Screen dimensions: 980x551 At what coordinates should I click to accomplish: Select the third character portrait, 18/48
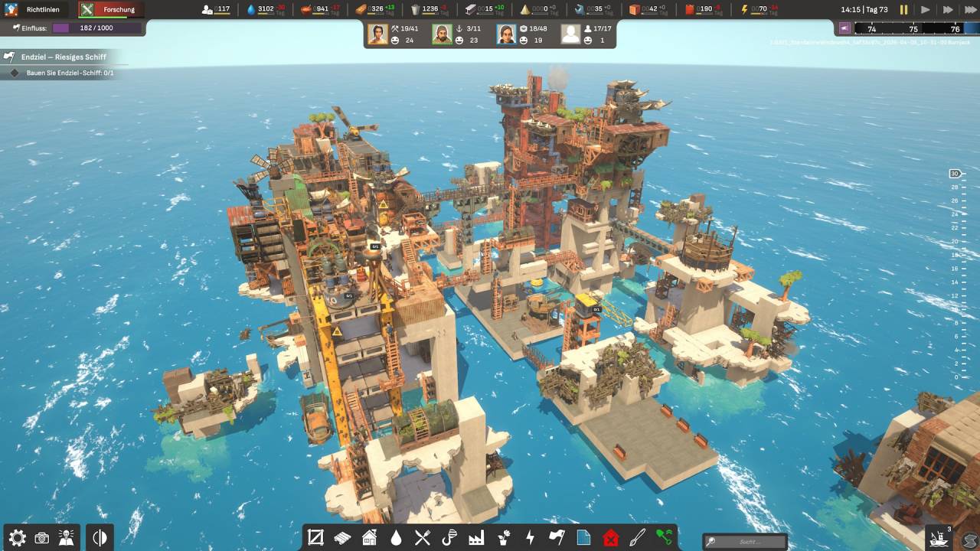point(506,34)
